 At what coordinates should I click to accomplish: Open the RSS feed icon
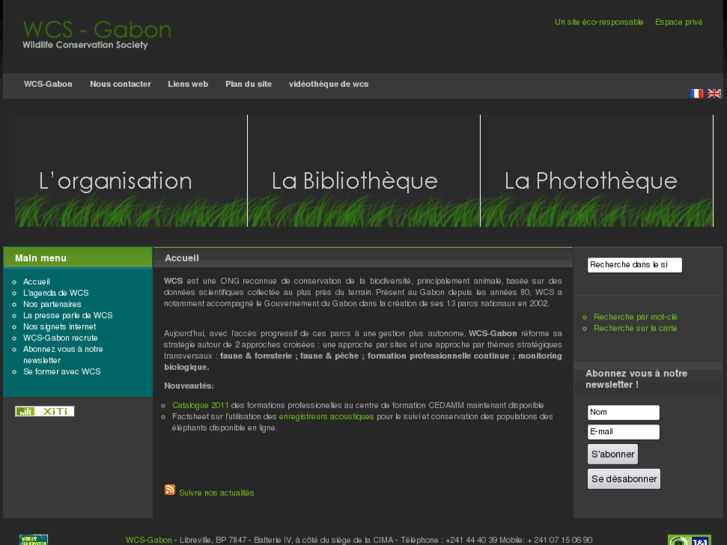(x=170, y=490)
